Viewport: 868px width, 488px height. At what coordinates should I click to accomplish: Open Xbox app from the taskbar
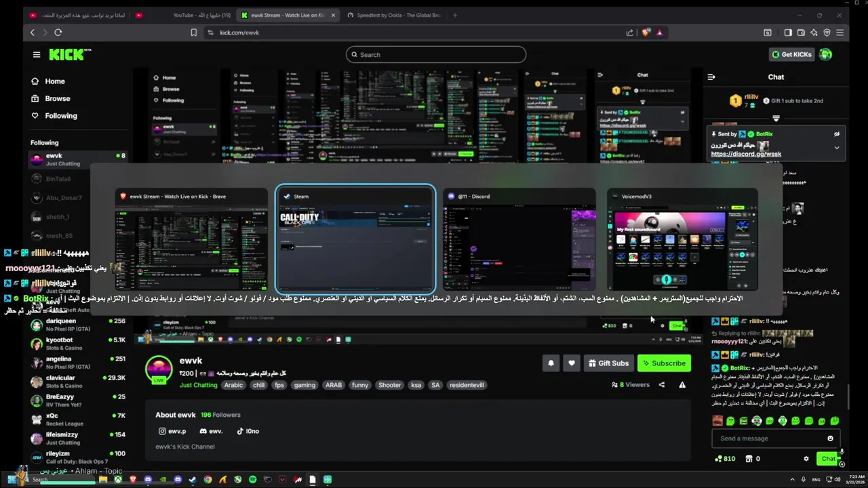[118, 480]
